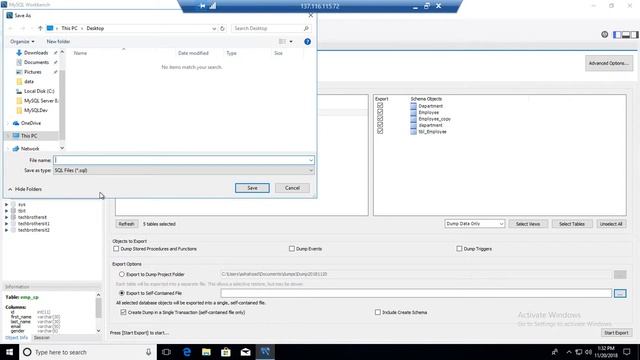
Task: Expand the techbrothersit2 schema
Action: [x=7, y=230]
